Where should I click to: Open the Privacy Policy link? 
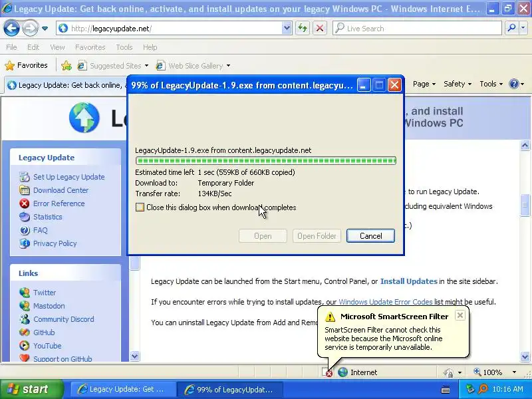click(x=55, y=243)
